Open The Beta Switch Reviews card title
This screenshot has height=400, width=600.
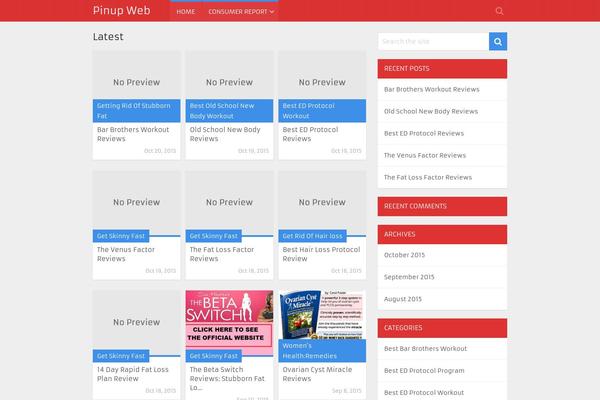pos(227,379)
